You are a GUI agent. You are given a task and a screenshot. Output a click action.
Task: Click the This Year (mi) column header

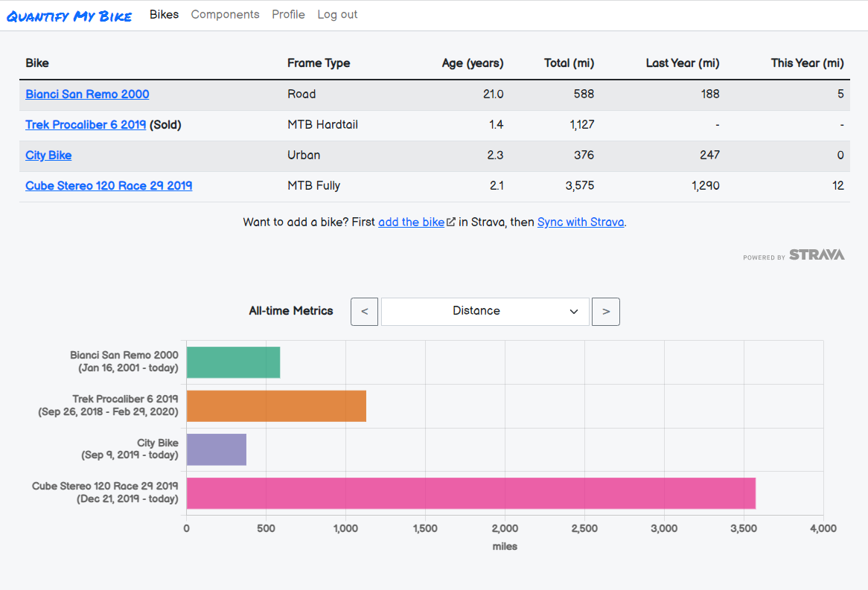click(x=808, y=63)
